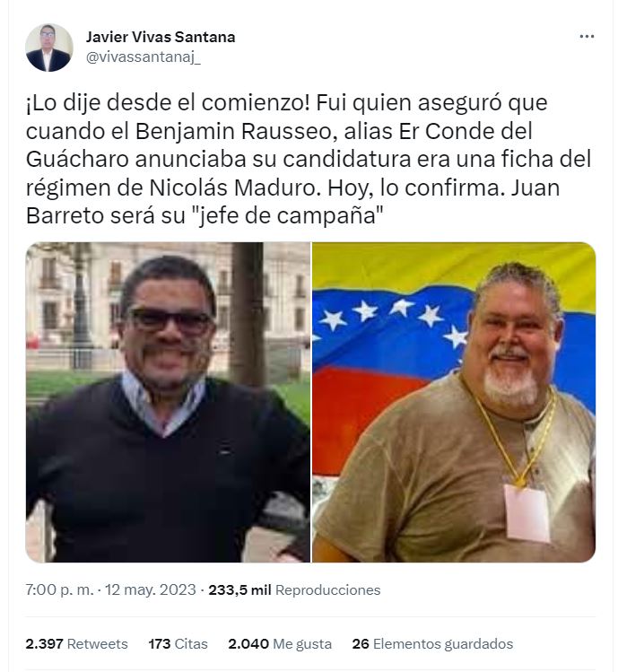The image size is (618, 672).
Task: Click the Elementos guardados label
Action: pyautogui.click(x=443, y=643)
